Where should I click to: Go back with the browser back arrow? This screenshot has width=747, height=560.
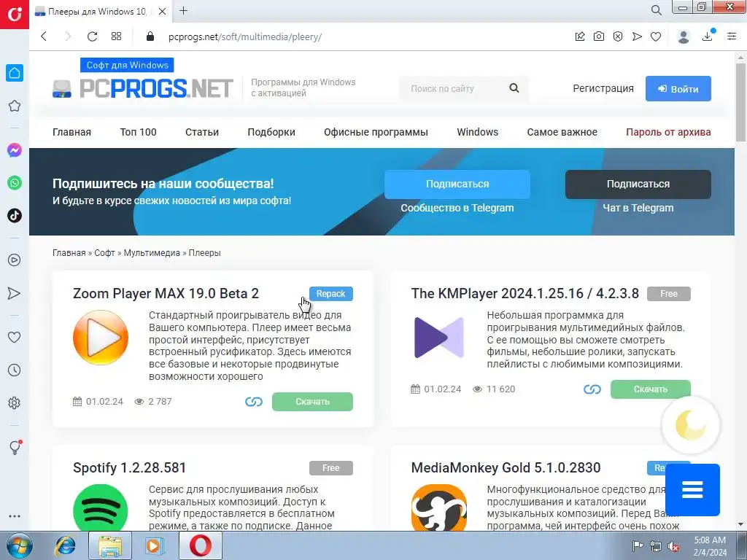point(44,36)
